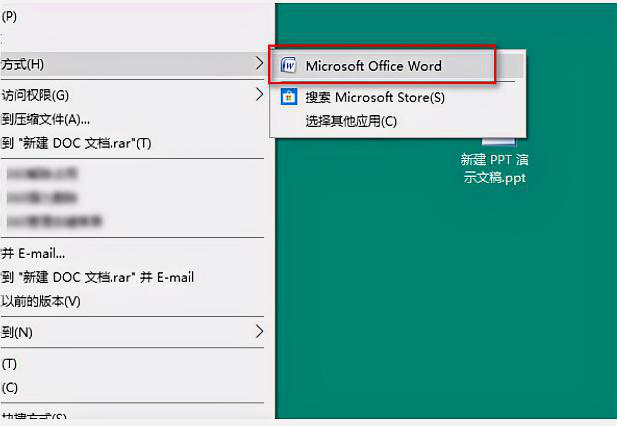Expand the 访问权限(G) submenu arrow
This screenshot has width=617, height=426.
(260, 95)
